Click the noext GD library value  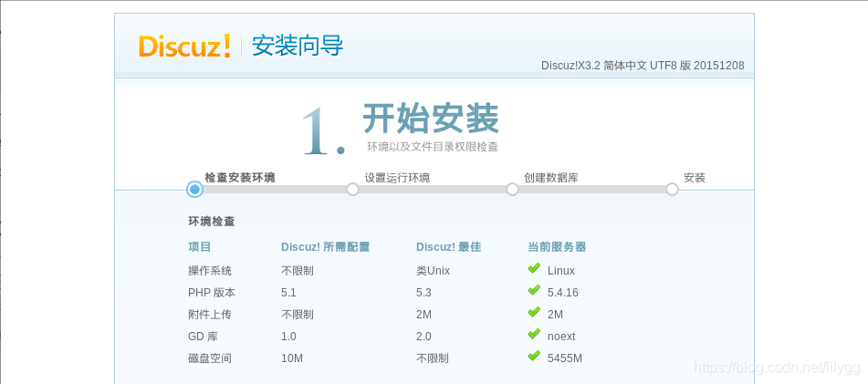(561, 337)
